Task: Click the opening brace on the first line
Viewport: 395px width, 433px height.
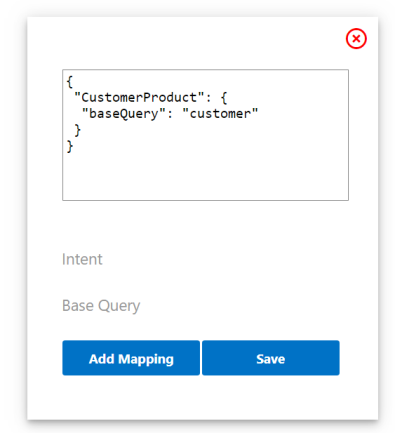Action: [x=69, y=82]
